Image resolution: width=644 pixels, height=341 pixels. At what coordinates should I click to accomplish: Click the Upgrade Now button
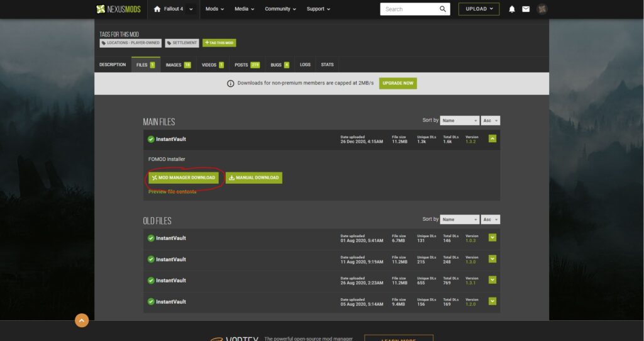[x=398, y=84]
